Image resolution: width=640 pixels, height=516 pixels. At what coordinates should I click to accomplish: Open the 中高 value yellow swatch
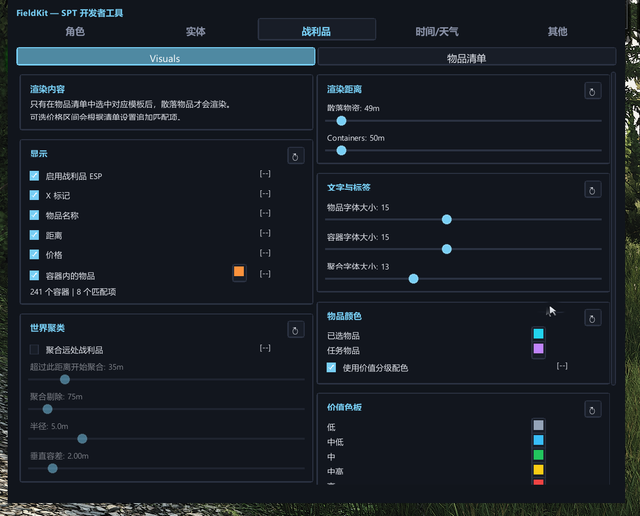click(x=538, y=469)
